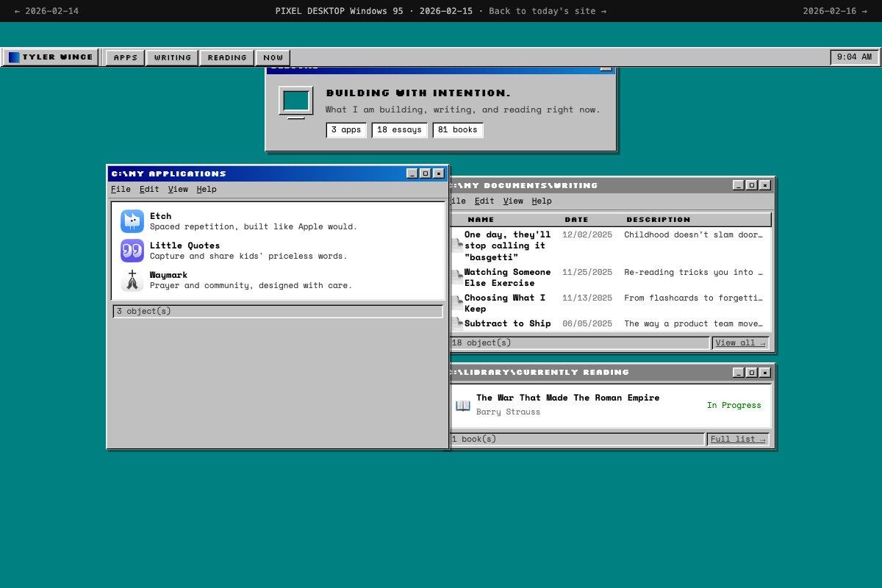Click date 12/02/2025 in Writing list
This screenshot has width=882, height=588.
click(587, 234)
